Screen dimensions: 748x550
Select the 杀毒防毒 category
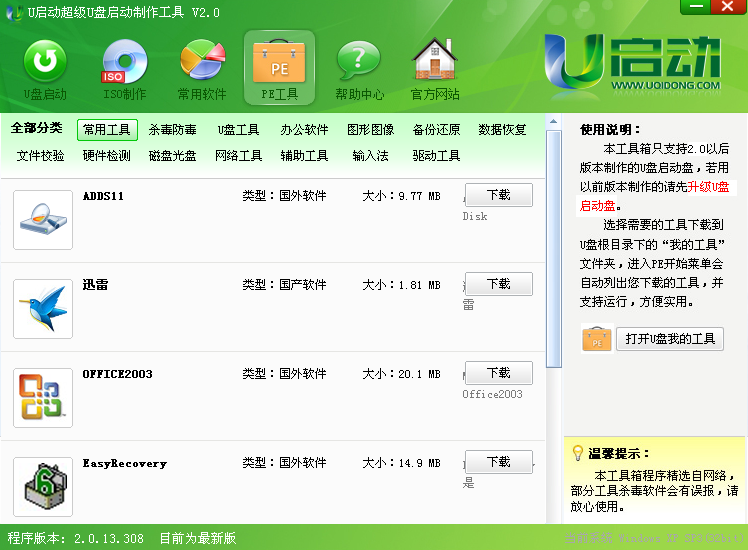pos(173,130)
